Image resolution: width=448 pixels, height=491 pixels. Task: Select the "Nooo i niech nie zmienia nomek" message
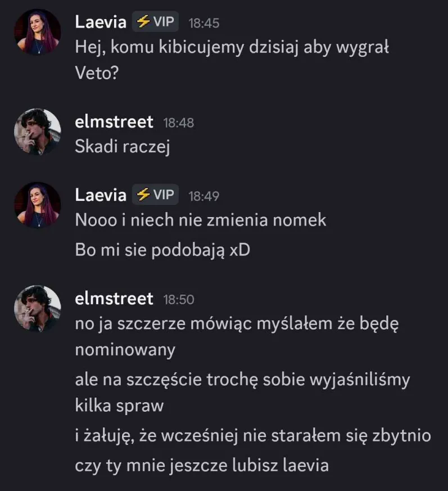point(201,220)
